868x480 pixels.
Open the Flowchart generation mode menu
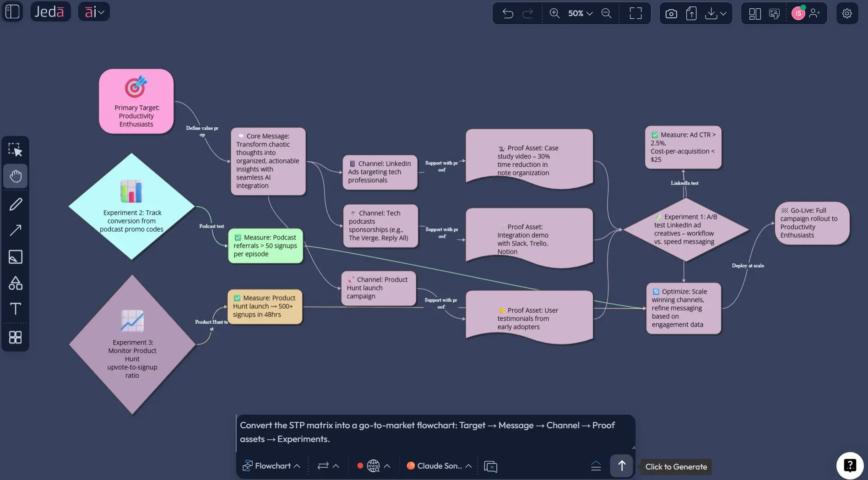271,466
